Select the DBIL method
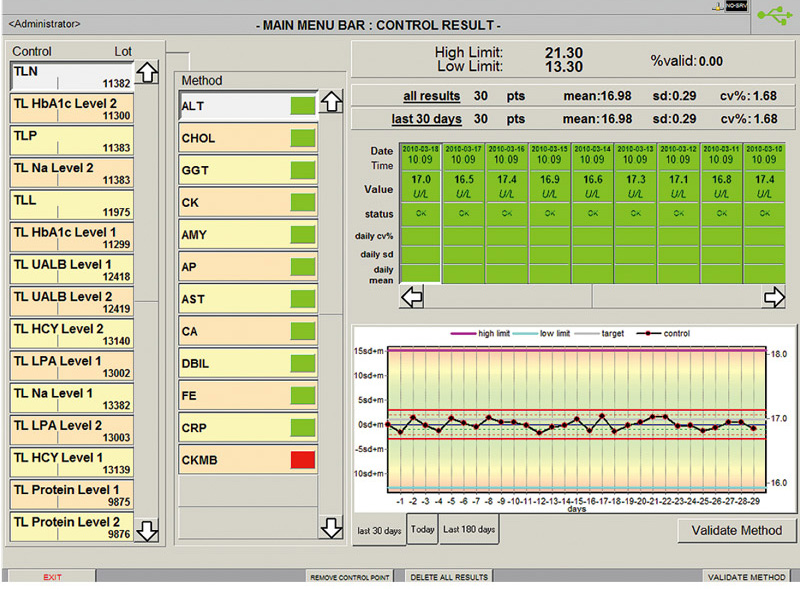Screen dimensions: 800x589 click(248, 363)
